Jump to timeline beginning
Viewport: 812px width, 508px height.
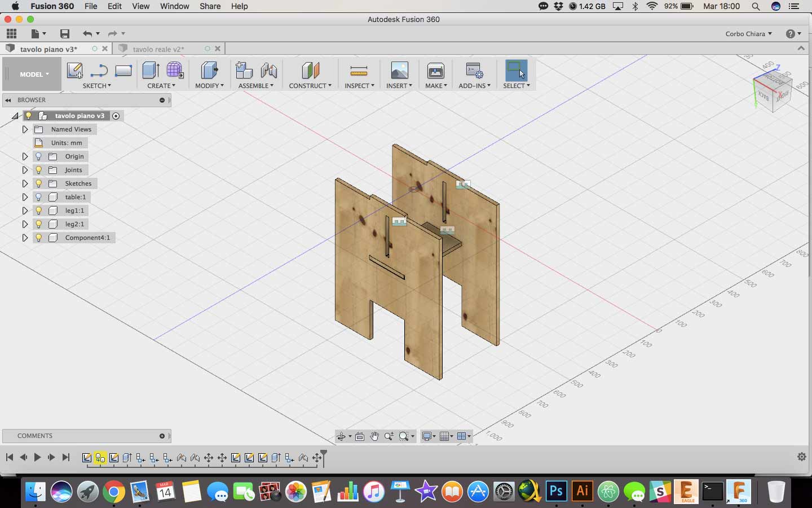tap(9, 457)
